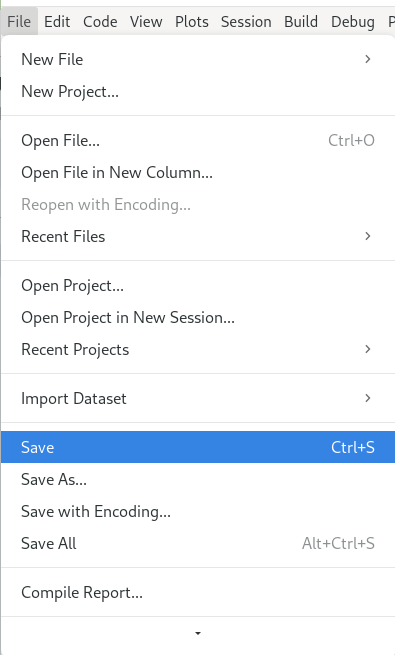Open the Session menu
The height and width of the screenshot is (655, 395).
click(246, 21)
